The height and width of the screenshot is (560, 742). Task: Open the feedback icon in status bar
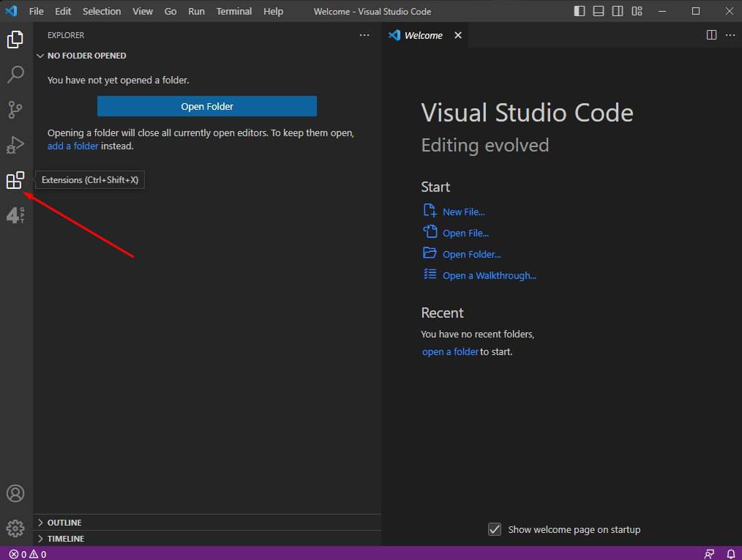point(709,554)
